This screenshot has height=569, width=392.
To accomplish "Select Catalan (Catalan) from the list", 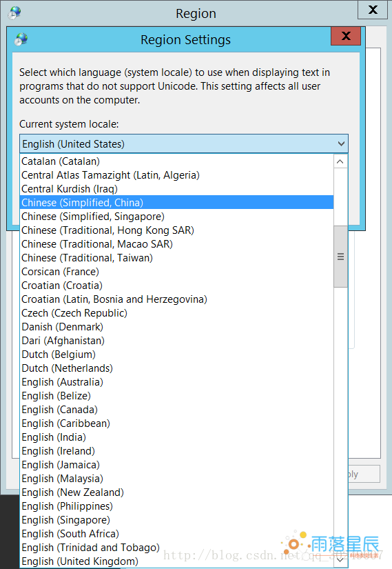I will point(176,161).
